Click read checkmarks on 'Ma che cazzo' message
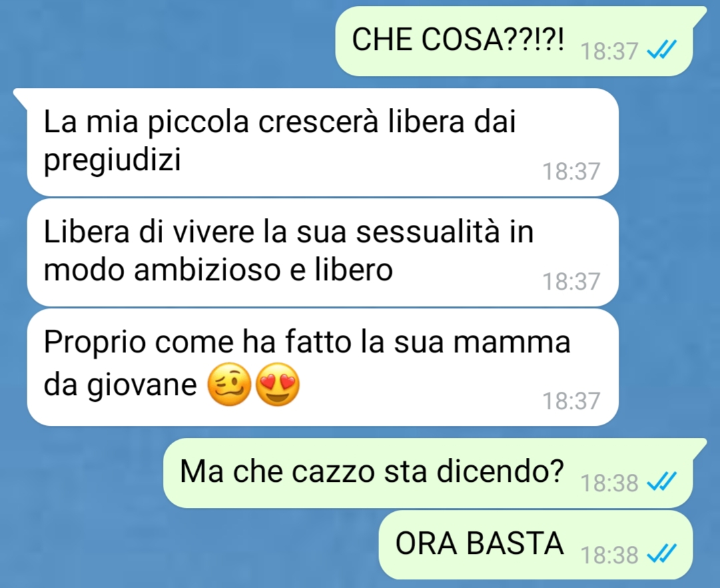The width and height of the screenshot is (720, 588). pyautogui.click(x=662, y=482)
